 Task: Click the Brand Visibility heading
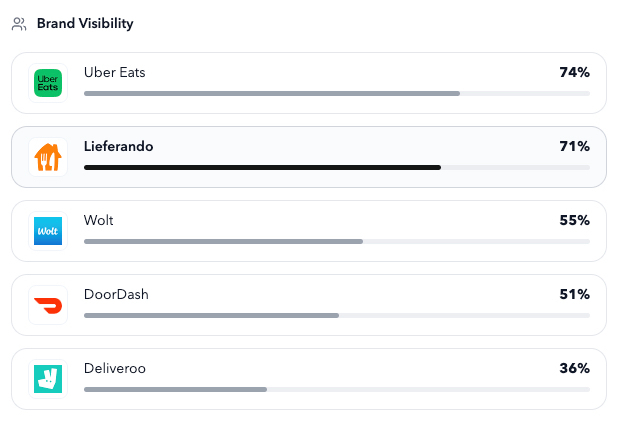(x=85, y=23)
